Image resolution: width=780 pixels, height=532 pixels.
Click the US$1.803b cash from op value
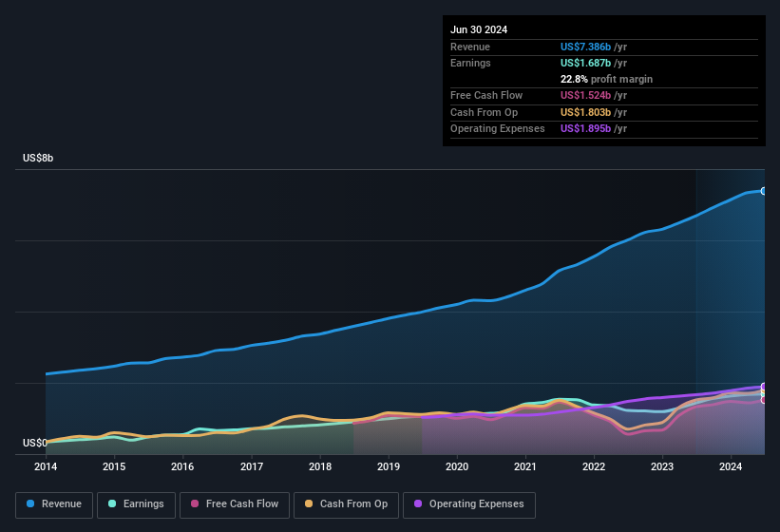585,112
